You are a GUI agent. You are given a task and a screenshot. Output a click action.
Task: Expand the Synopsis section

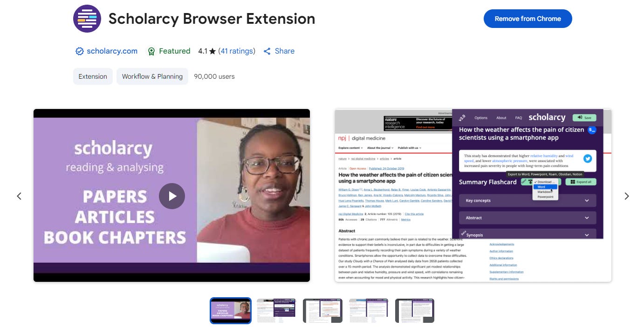pos(528,234)
